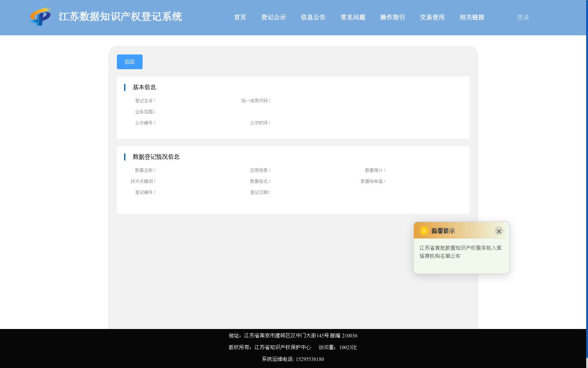Click the 登记日期 label
Image resolution: width=588 pixels, height=368 pixels.
tap(261, 192)
